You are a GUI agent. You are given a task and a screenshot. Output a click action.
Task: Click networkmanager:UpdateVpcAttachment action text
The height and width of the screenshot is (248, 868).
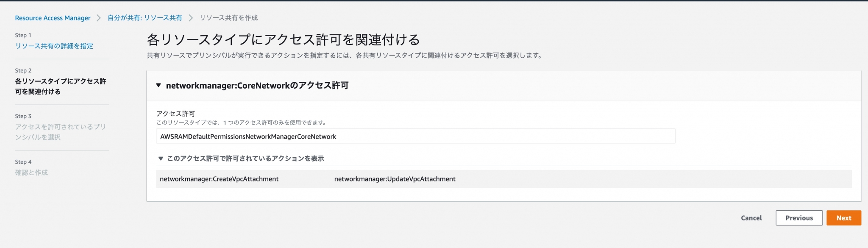point(395,179)
